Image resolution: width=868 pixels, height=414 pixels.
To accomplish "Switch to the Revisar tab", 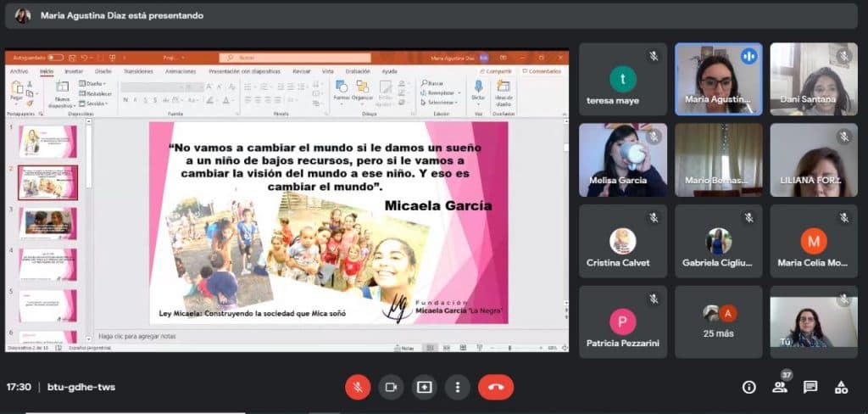I will (x=302, y=71).
